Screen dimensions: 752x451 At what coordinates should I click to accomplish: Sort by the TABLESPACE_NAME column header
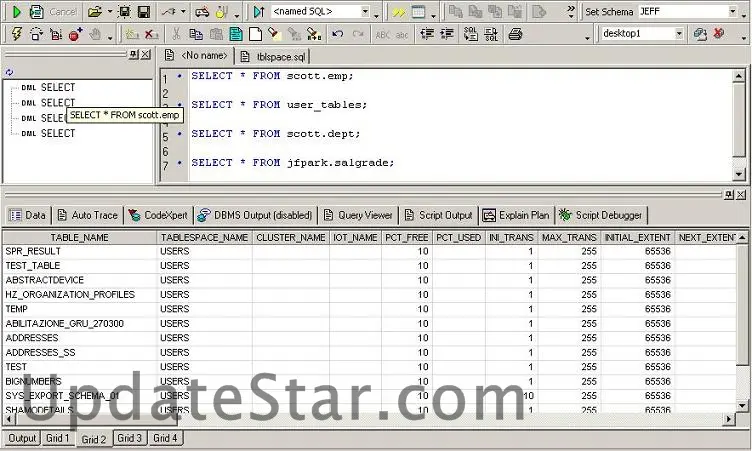tap(204, 237)
